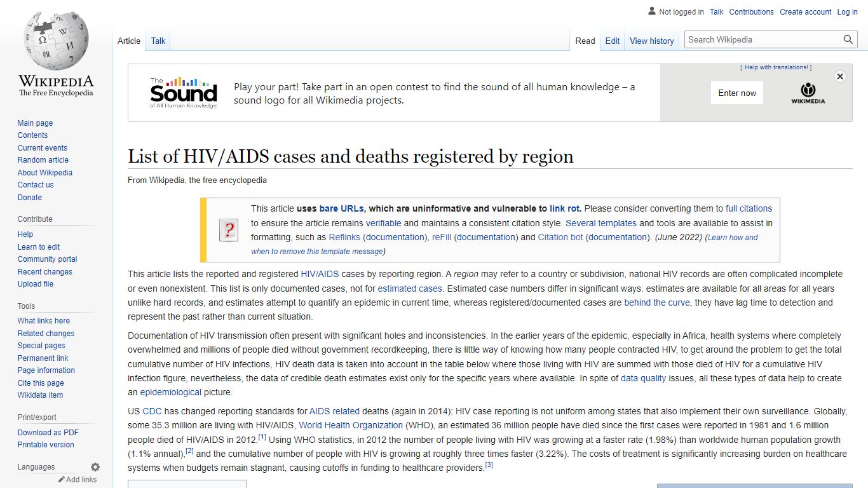Click the Wikipedia globe logo

pos(56,39)
